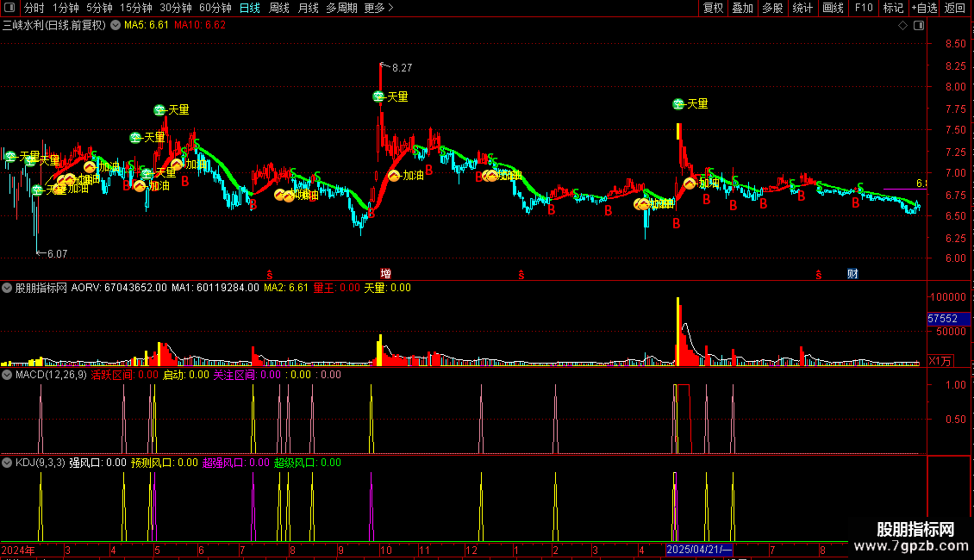
Task: Click the AORV: 67043652.00 value
Action: point(119,288)
